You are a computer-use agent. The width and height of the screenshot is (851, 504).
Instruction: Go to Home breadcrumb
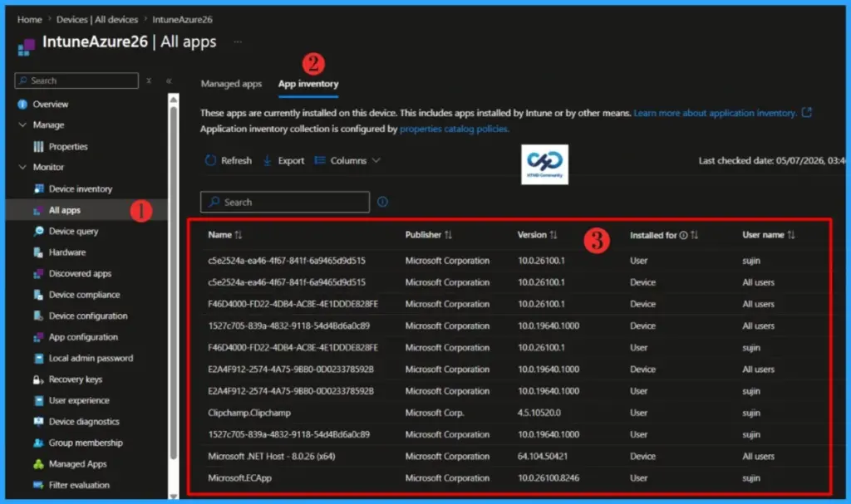29,20
